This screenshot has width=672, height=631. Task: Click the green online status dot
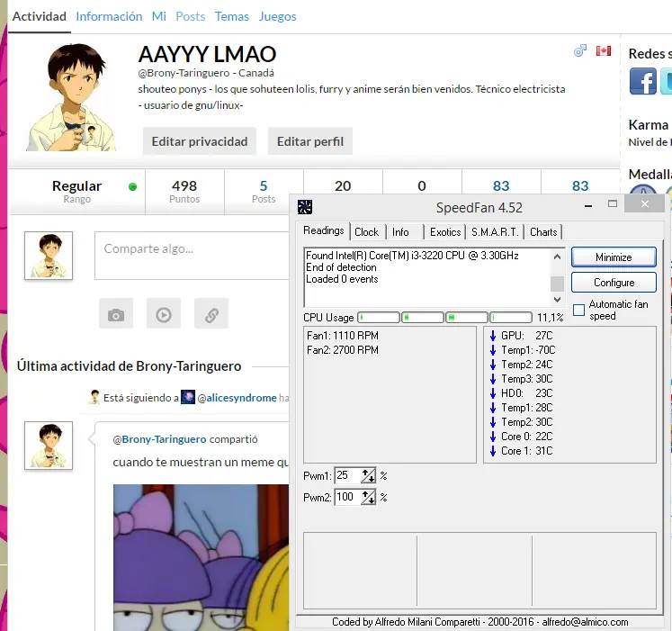[x=132, y=186]
